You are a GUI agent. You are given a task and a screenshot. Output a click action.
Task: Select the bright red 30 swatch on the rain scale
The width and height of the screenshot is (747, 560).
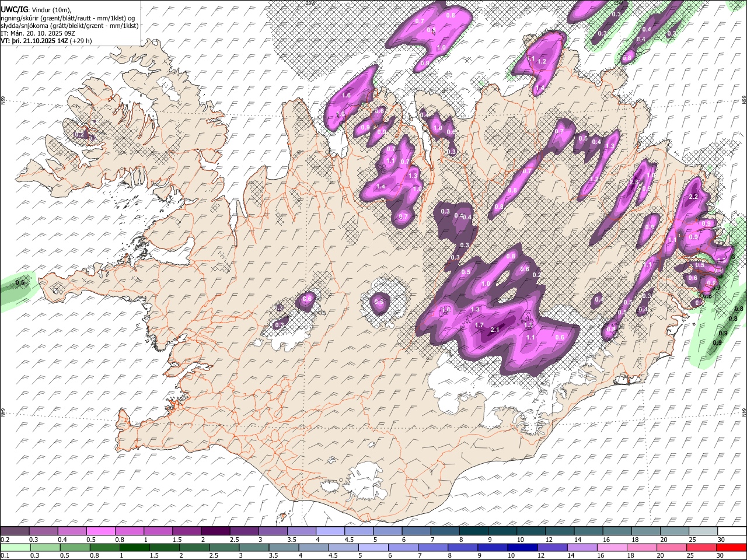pos(731,547)
